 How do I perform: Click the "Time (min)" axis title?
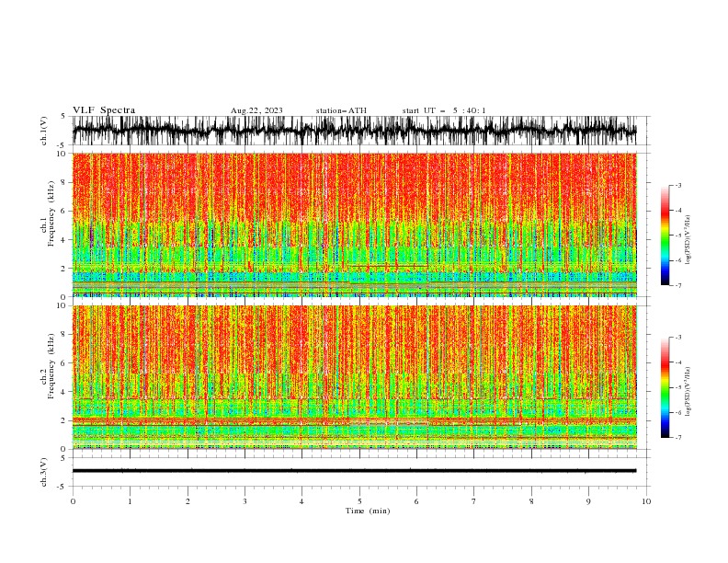pos(368,511)
